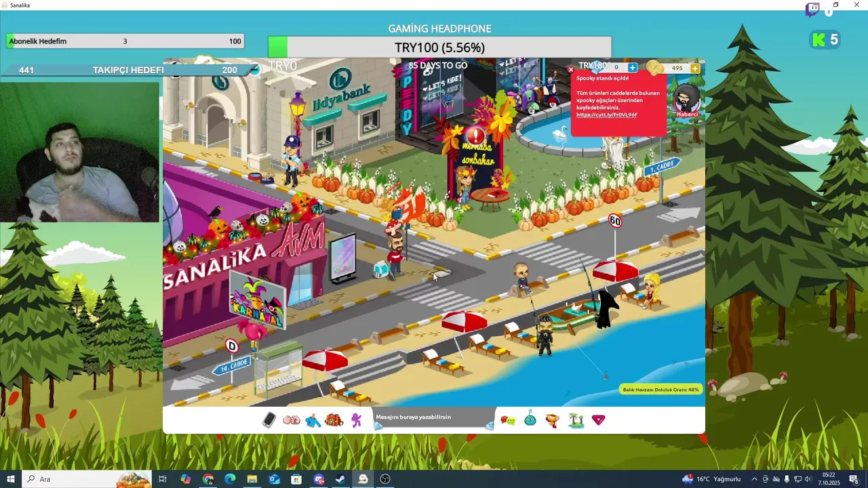Click into the 'Mesajını buraya yazabilirsin' chat field
Screen dimensions: 868x488
[x=434, y=418]
